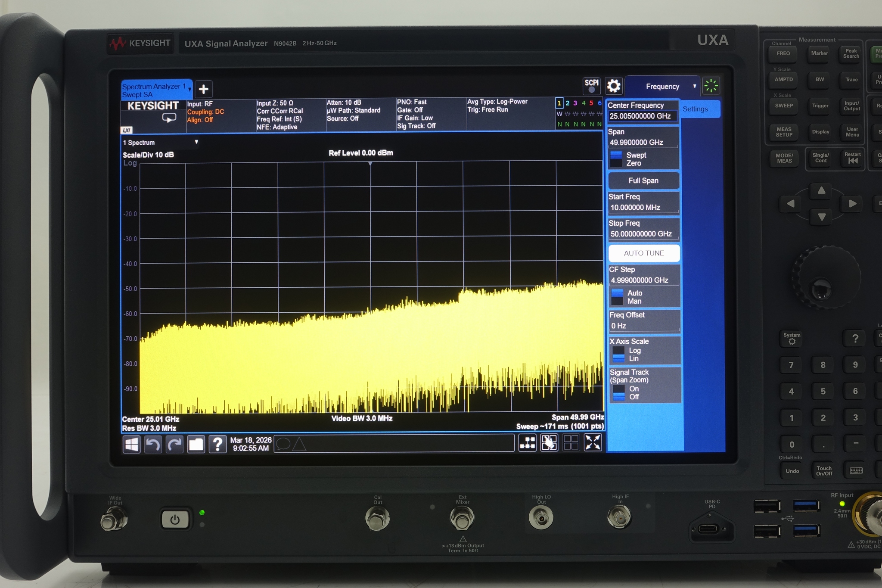Open the SCPI recorder icon
Viewport: 882px width, 588px height.
[591, 86]
